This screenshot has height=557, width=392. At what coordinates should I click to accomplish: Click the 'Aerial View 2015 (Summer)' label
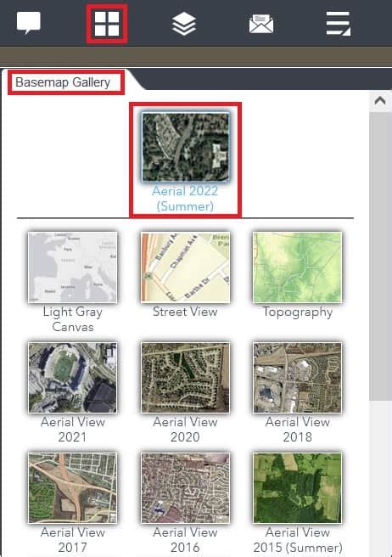298,540
